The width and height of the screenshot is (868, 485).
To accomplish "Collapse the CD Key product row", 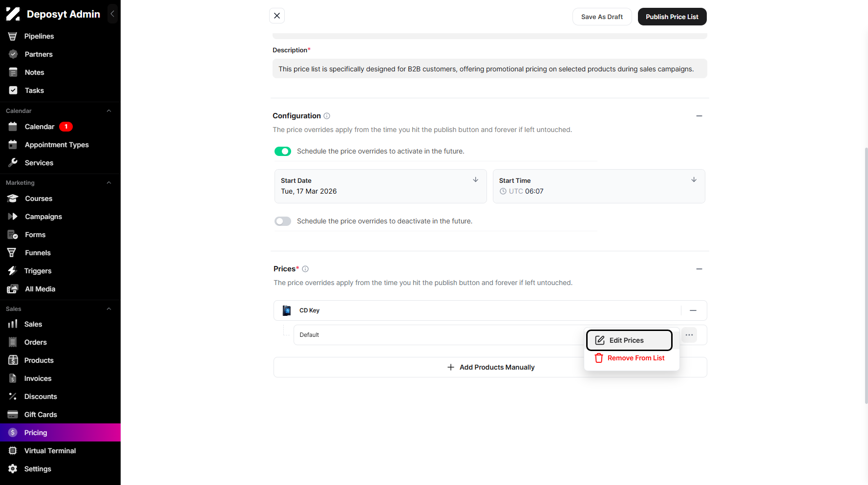I will (693, 310).
